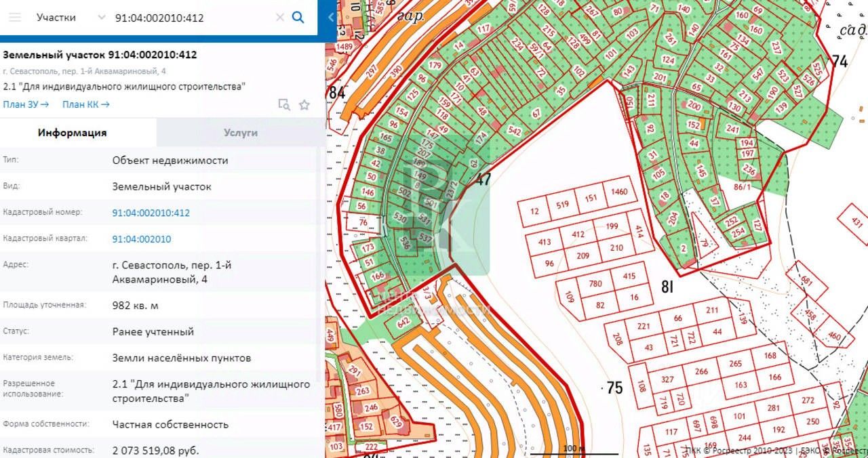This screenshot has width=868, height=458.
Task: Open the План КК link
Action: (85, 104)
